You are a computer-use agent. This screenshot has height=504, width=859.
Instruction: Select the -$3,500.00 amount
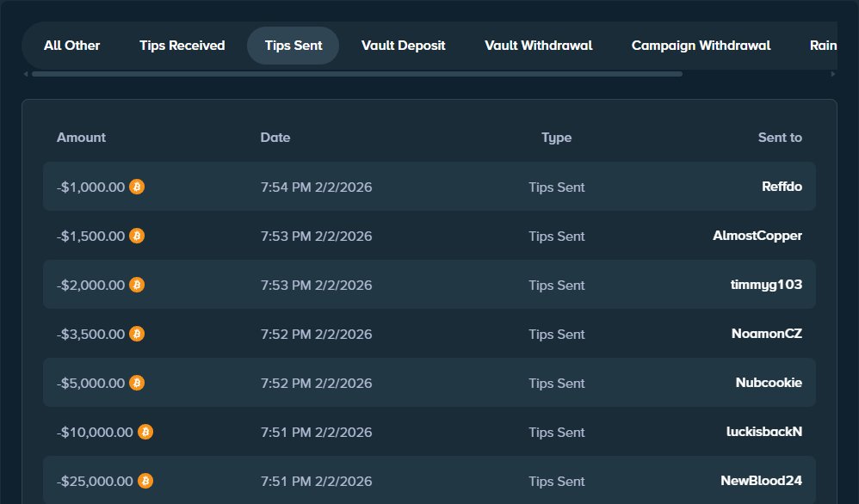pyautogui.click(x=91, y=335)
